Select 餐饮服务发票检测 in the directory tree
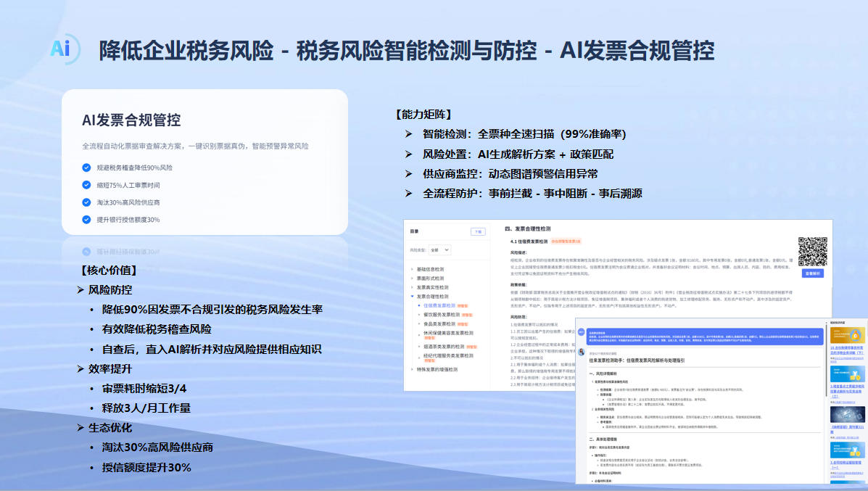 442,315
